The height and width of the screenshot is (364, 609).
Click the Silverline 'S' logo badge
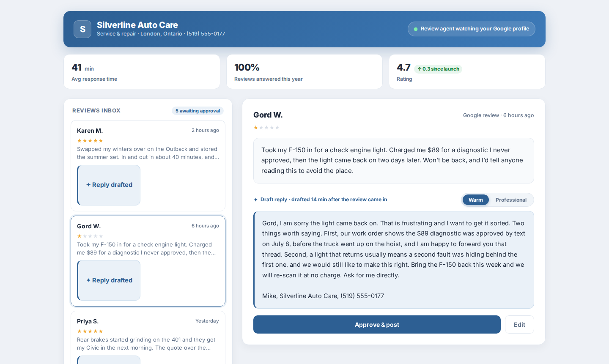82,29
